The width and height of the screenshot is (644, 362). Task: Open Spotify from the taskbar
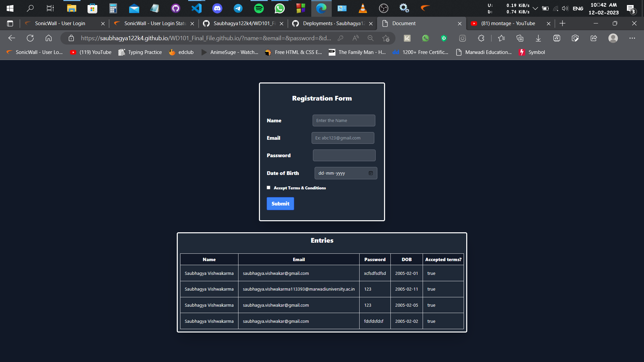click(x=259, y=8)
